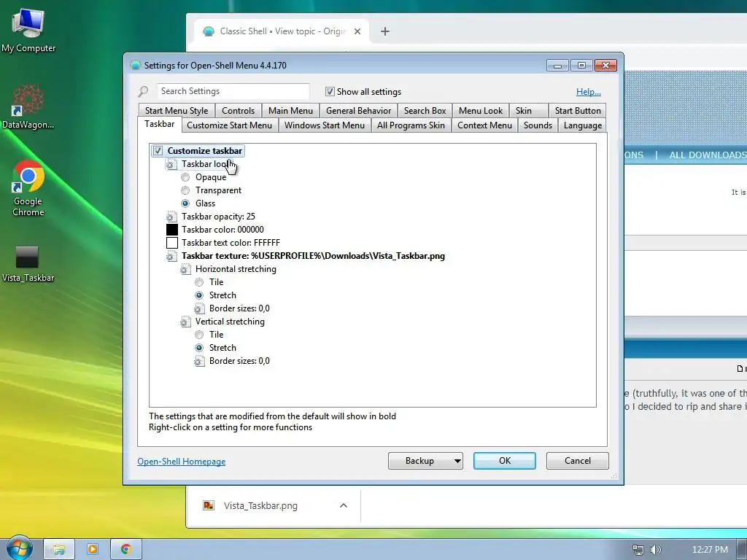Screen dimensions: 747x560
Task: Close the Classic Shell Chrome tab
Action: pyautogui.click(x=357, y=31)
